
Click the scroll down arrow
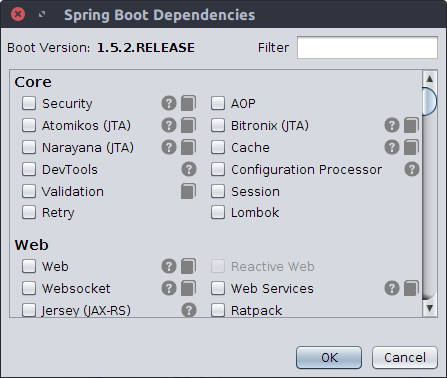click(x=429, y=308)
